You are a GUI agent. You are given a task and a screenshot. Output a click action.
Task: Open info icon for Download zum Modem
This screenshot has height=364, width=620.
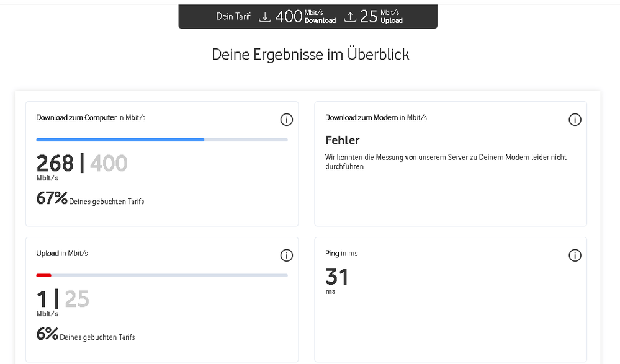click(x=575, y=120)
